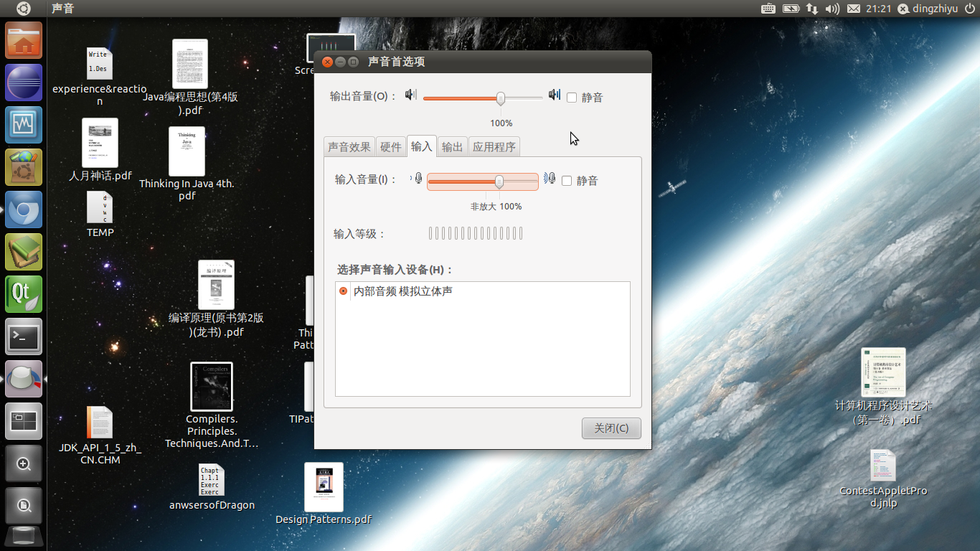The image size is (980, 551).
Task: Open the battery indicator menu
Action: [791, 9]
